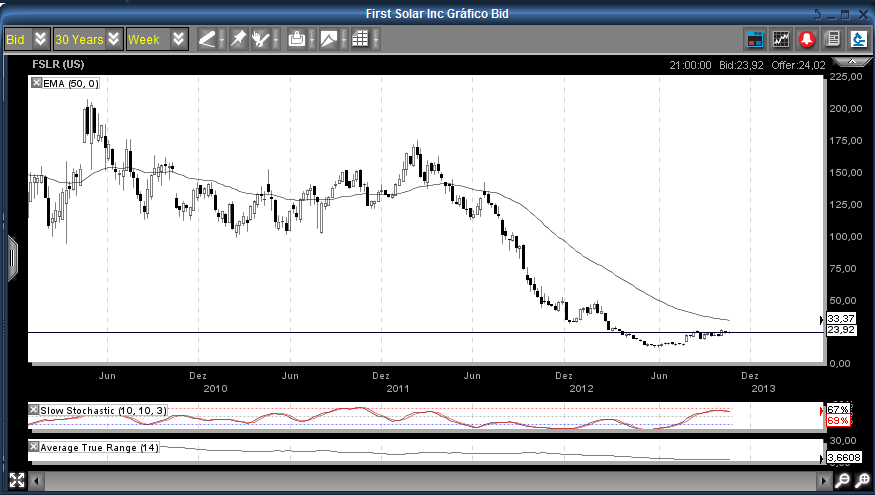Click the 2012 year axis label

tap(581, 388)
